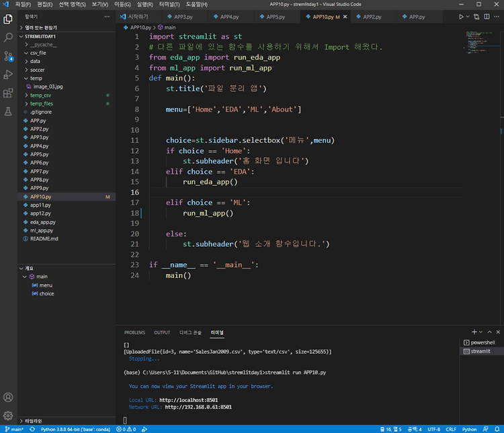Image resolution: width=504 pixels, height=433 pixels.
Task: Open the Search view icon
Action: coord(8,38)
